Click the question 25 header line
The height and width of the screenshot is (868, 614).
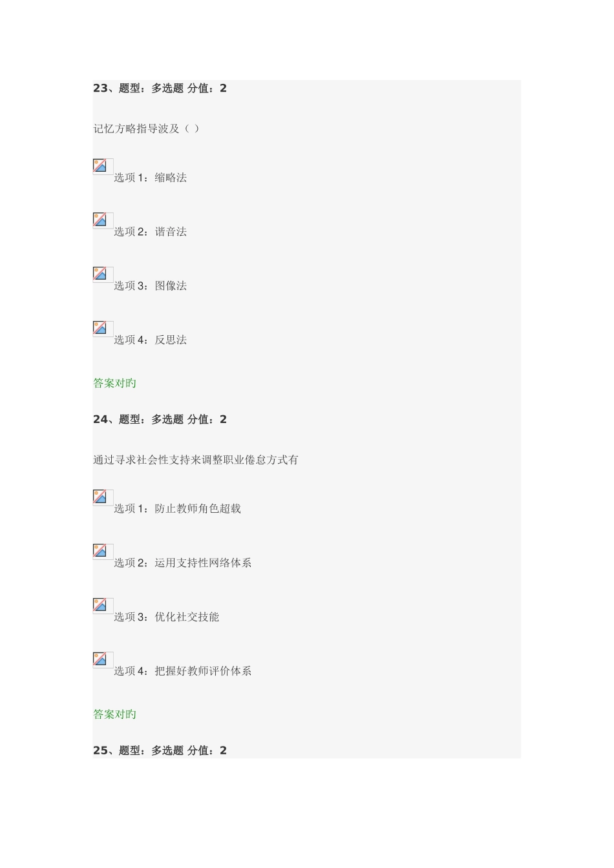160,751
